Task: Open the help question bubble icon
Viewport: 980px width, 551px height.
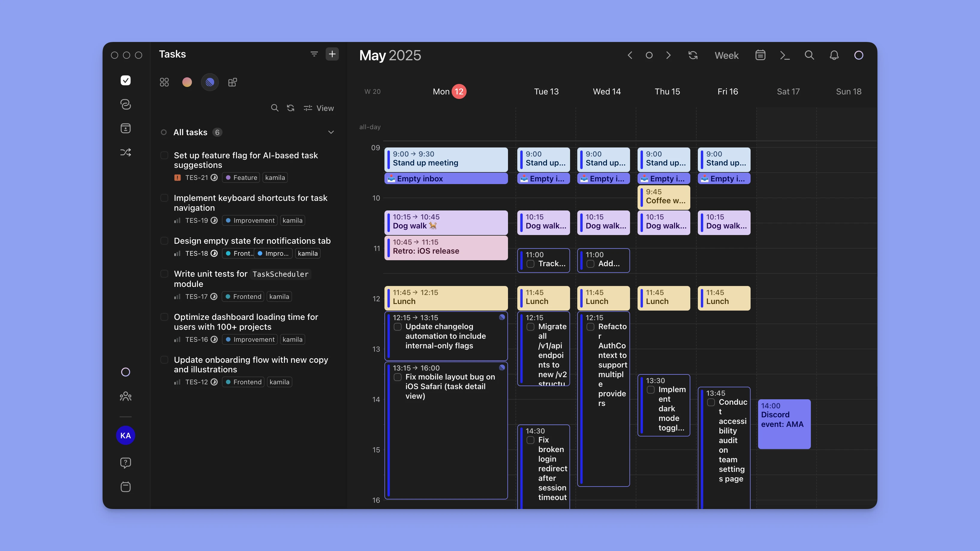Action: [x=126, y=462]
